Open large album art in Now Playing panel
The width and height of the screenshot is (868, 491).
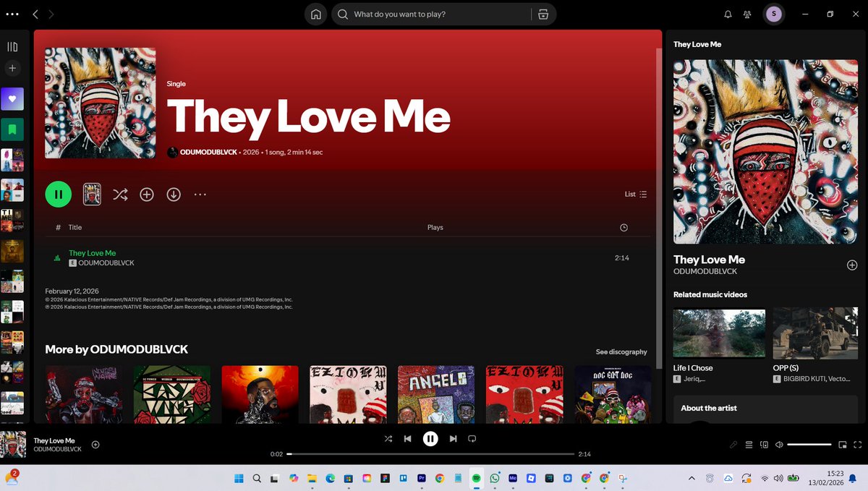point(765,152)
